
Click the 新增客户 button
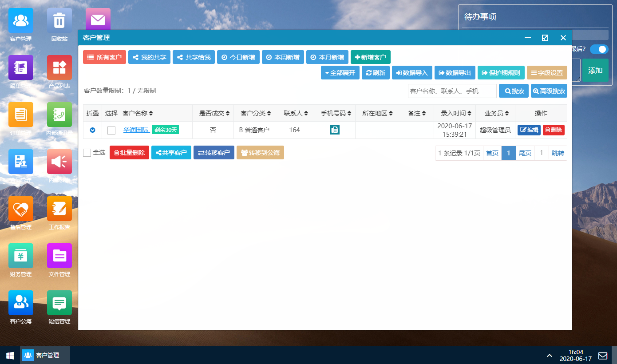tap(370, 57)
